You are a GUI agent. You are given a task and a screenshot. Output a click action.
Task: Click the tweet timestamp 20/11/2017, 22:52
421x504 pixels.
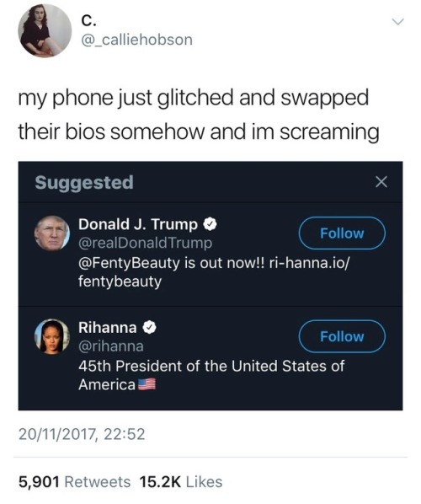click(82, 434)
